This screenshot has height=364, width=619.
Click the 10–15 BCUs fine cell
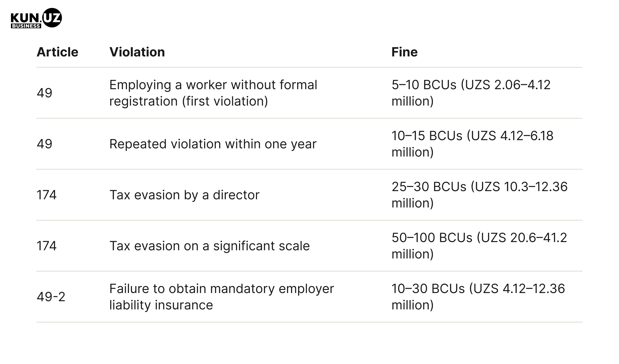tap(472, 144)
